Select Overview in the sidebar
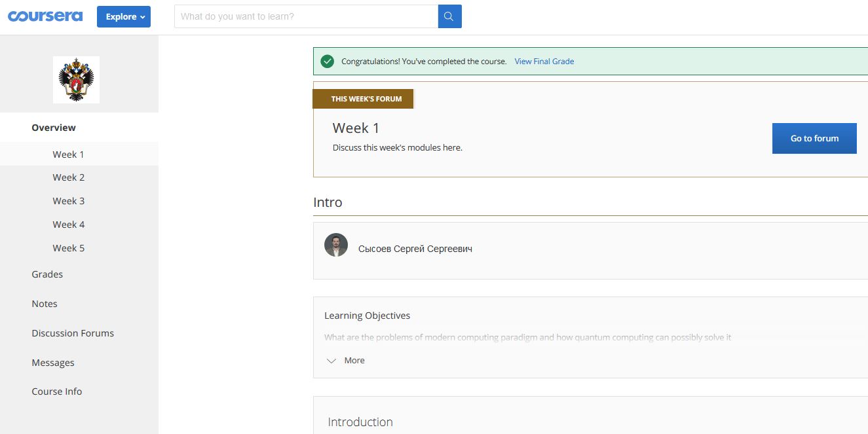This screenshot has height=434, width=868. pyautogui.click(x=54, y=128)
